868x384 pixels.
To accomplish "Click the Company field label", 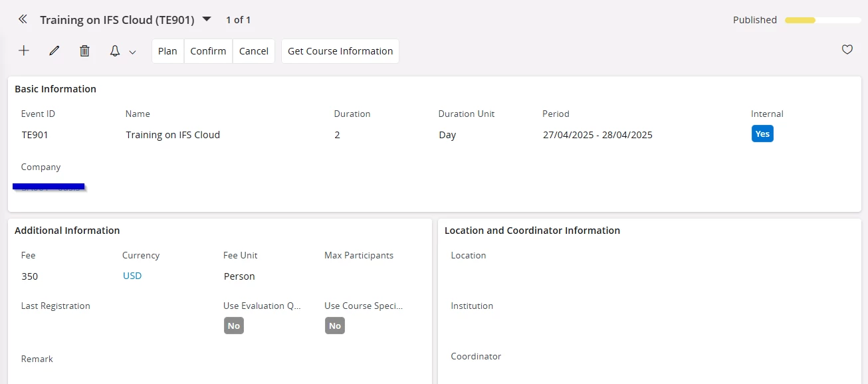I will 41,167.
